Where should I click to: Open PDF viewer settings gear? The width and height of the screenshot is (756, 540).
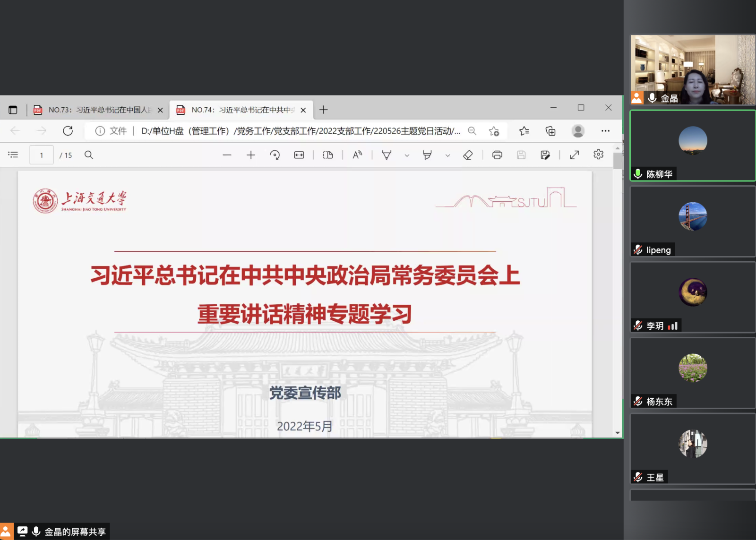pyautogui.click(x=599, y=154)
